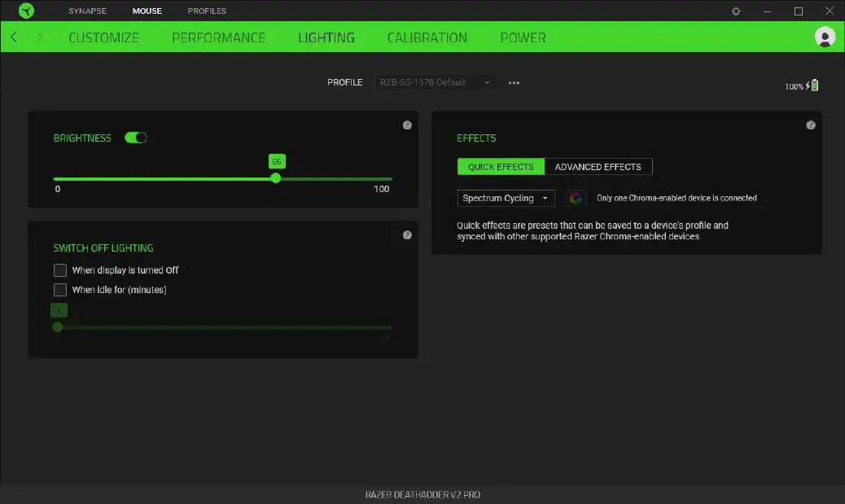845x504 pixels.
Task: Click the ellipsis next to the profile dropdown
Action: point(514,82)
